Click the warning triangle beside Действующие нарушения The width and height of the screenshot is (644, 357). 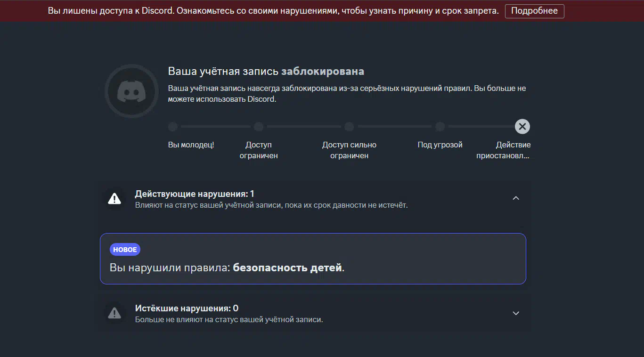pos(114,199)
